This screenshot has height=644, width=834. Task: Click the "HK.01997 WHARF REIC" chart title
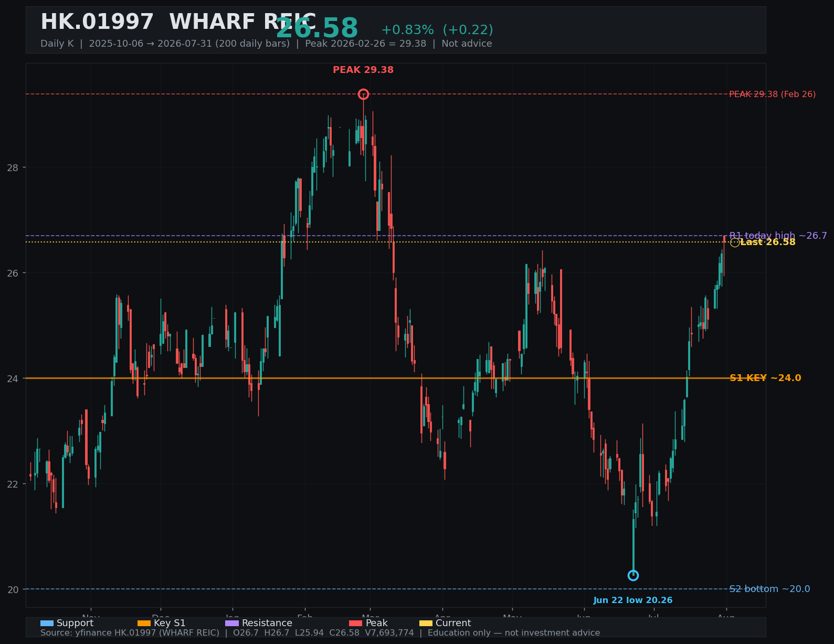coord(178,23)
